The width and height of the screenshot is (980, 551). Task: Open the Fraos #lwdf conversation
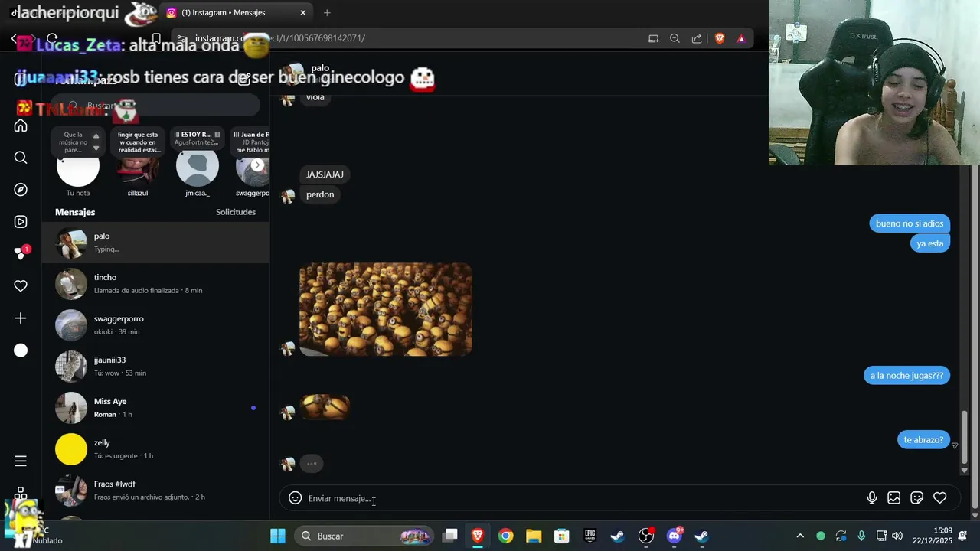pyautogui.click(x=155, y=490)
